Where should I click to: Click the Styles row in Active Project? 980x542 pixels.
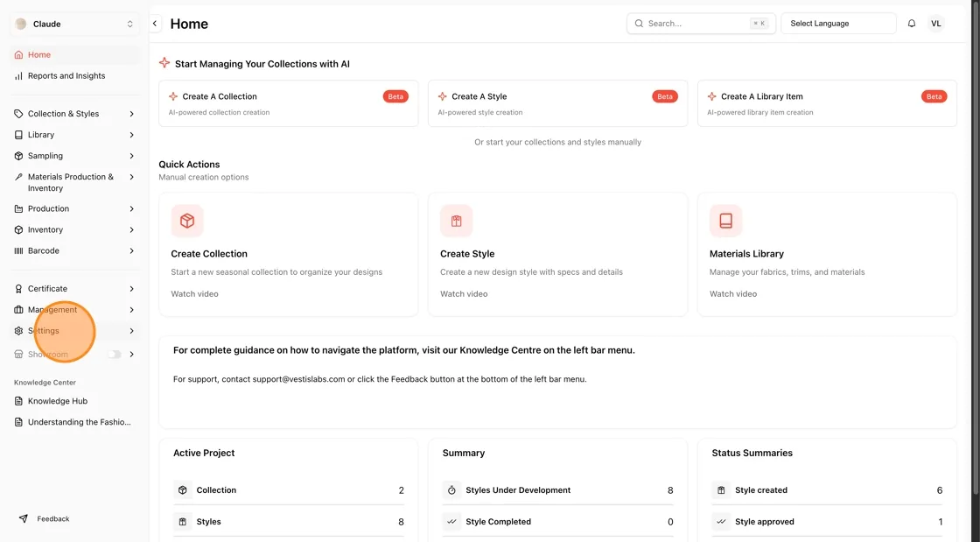pyautogui.click(x=289, y=521)
